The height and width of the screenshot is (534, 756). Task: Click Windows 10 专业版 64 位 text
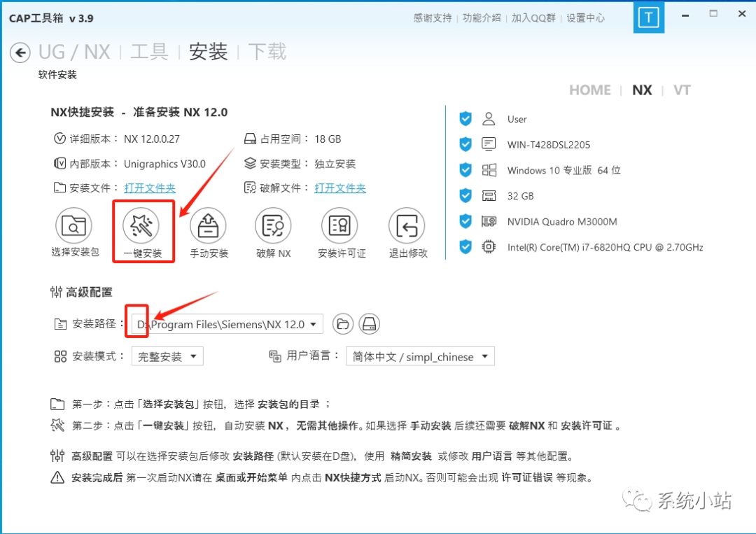click(x=564, y=170)
